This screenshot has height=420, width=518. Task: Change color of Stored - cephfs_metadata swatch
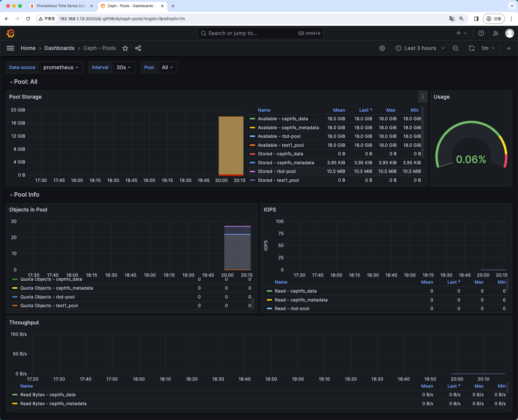click(252, 163)
